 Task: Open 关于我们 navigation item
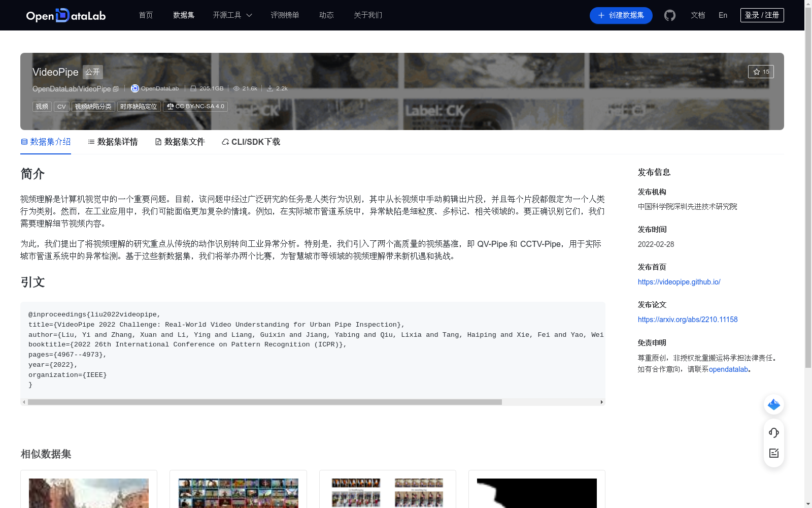coord(368,15)
